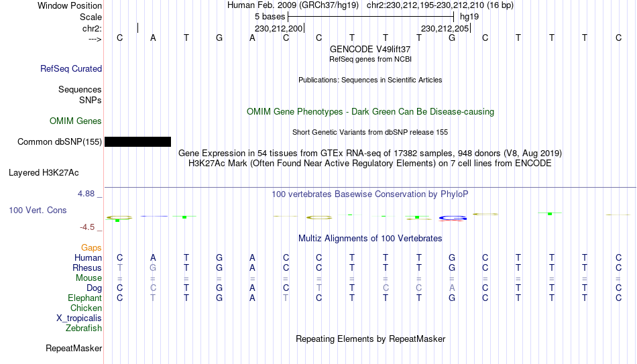Click the black Common dbSNP variant block
637x364 pixels.
coord(137,142)
